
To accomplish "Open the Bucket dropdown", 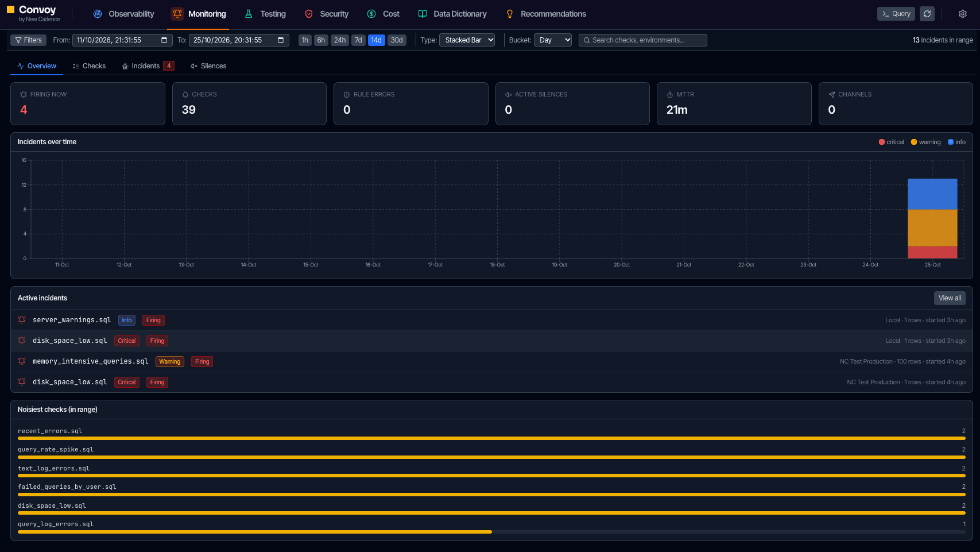I will [x=553, y=40].
